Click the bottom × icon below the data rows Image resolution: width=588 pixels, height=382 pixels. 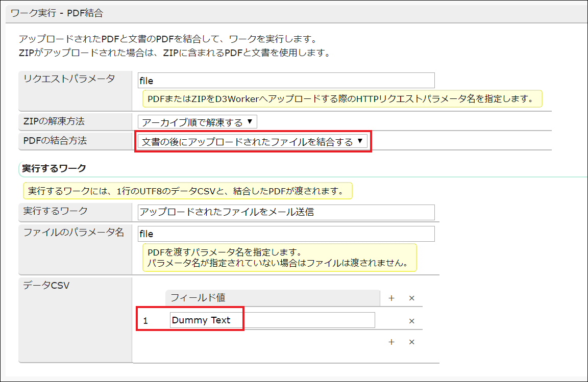tap(412, 342)
